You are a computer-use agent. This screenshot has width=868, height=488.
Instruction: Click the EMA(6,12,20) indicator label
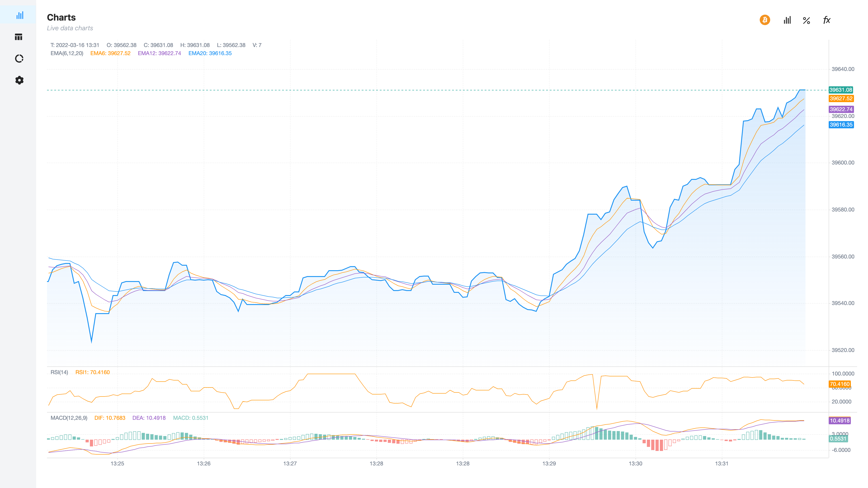[x=67, y=53]
